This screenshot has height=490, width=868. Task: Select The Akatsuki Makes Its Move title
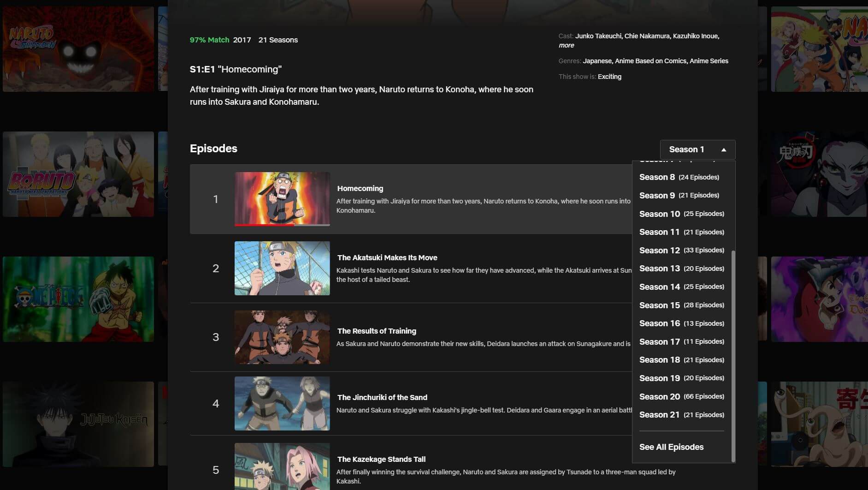[x=387, y=258]
